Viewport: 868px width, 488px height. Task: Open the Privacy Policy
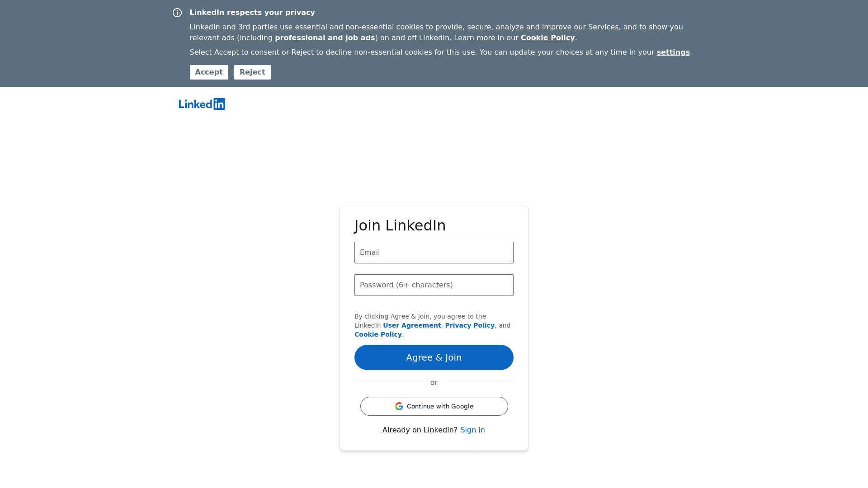point(470,325)
